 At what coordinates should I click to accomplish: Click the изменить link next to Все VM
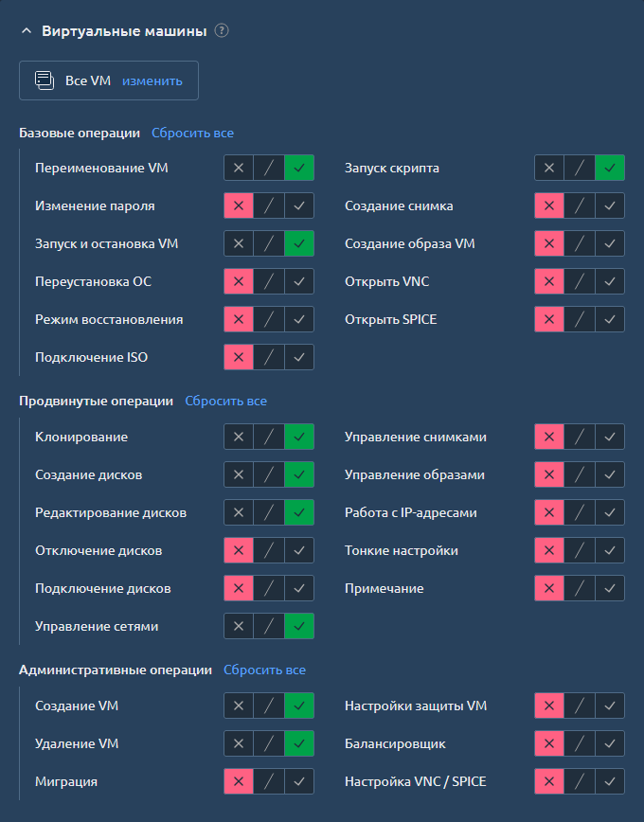tap(152, 80)
